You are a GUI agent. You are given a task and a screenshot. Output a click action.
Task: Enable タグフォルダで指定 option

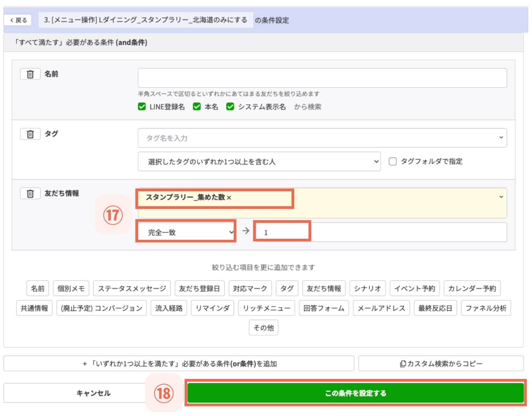point(392,162)
